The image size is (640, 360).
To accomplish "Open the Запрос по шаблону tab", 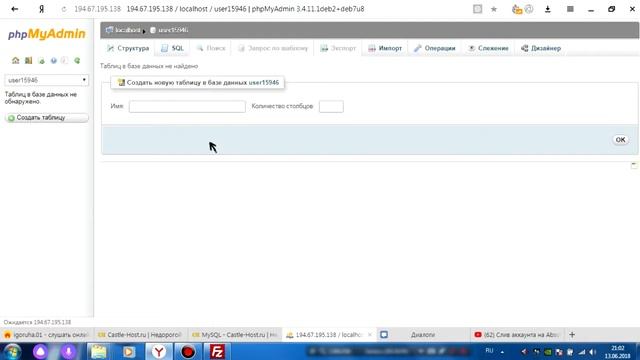I will 273,48.
